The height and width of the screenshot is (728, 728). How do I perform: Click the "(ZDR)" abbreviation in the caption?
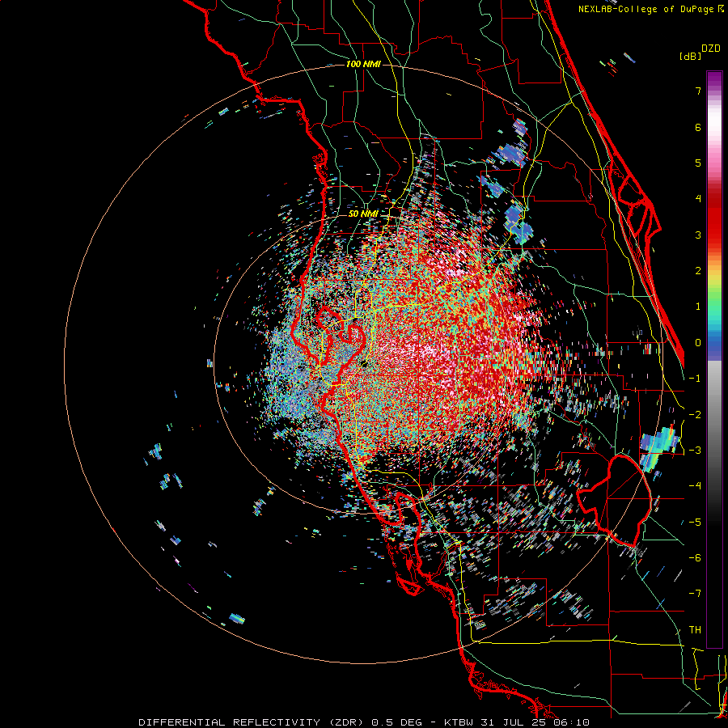[x=345, y=722]
